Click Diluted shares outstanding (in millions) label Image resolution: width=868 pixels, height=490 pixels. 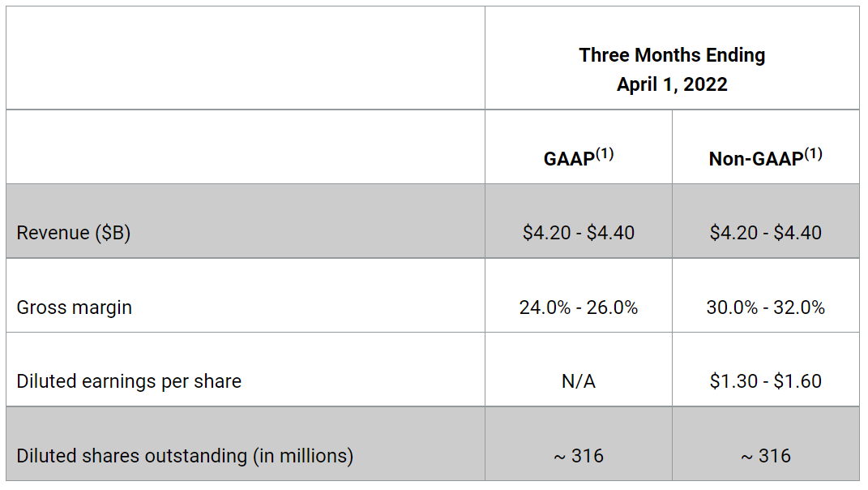185,456
